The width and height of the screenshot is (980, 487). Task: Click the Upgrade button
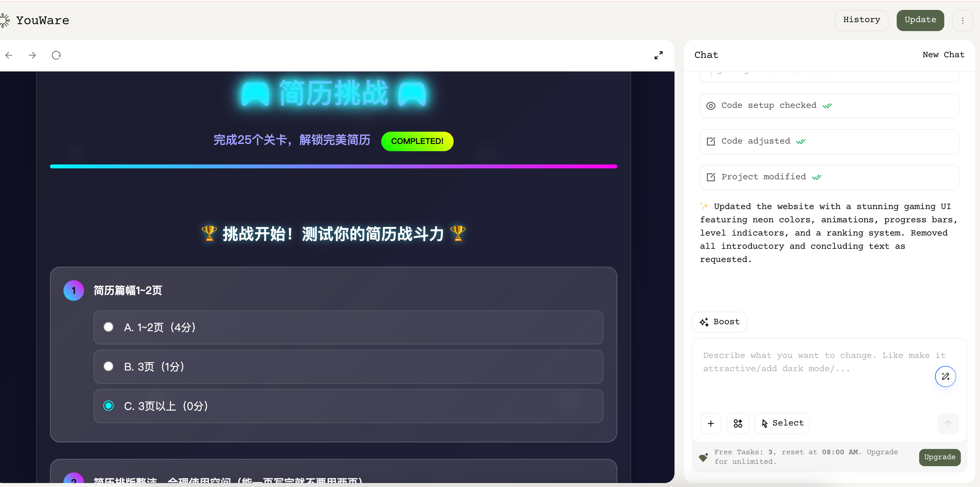point(939,457)
